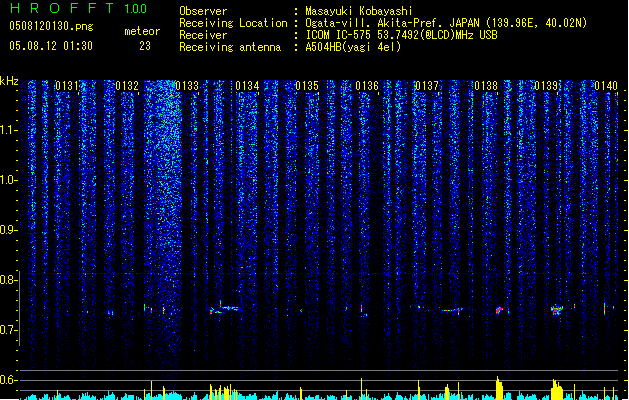Click the 0135 time marker
629x400 pixels.
click(307, 86)
